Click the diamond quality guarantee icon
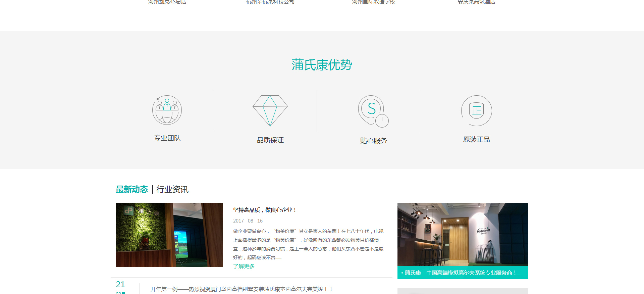644x294 pixels. pyautogui.click(x=270, y=111)
